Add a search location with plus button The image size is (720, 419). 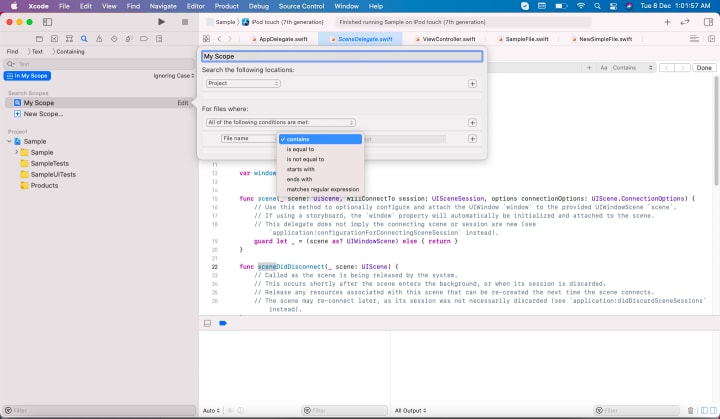[x=472, y=84]
